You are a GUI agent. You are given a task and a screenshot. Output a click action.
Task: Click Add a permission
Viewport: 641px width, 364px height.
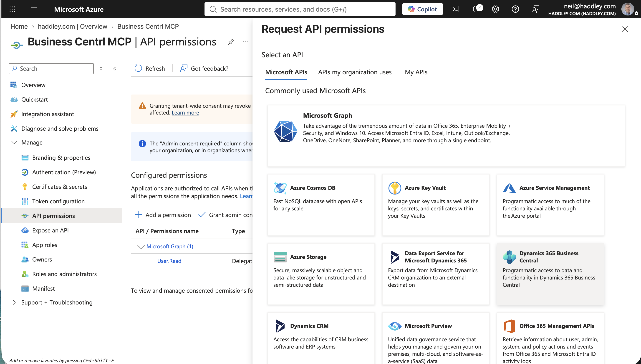pos(163,215)
